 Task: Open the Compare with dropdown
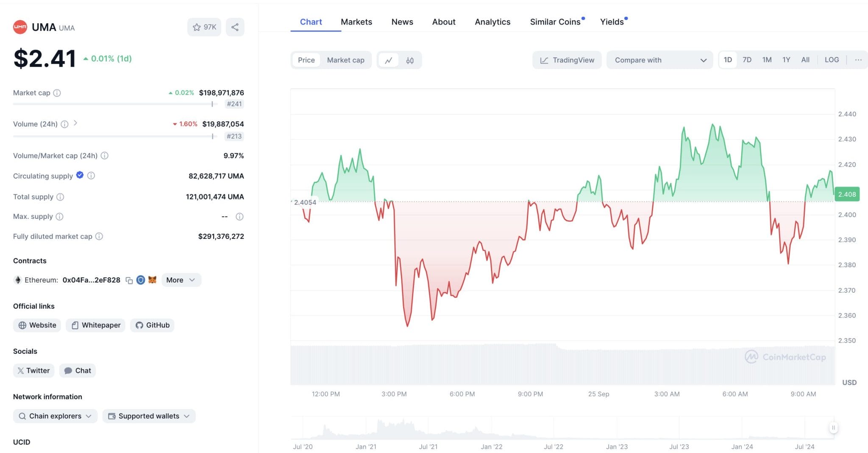[x=660, y=60]
